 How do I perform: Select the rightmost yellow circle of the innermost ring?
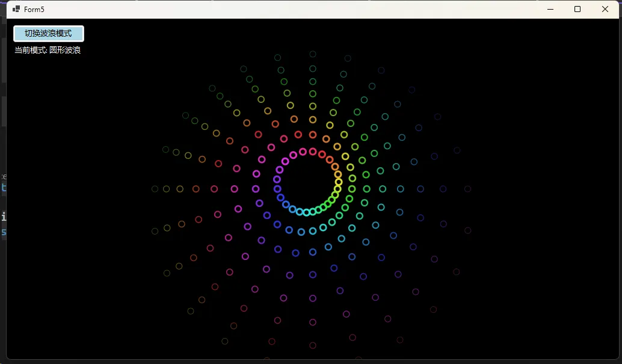tap(339, 182)
